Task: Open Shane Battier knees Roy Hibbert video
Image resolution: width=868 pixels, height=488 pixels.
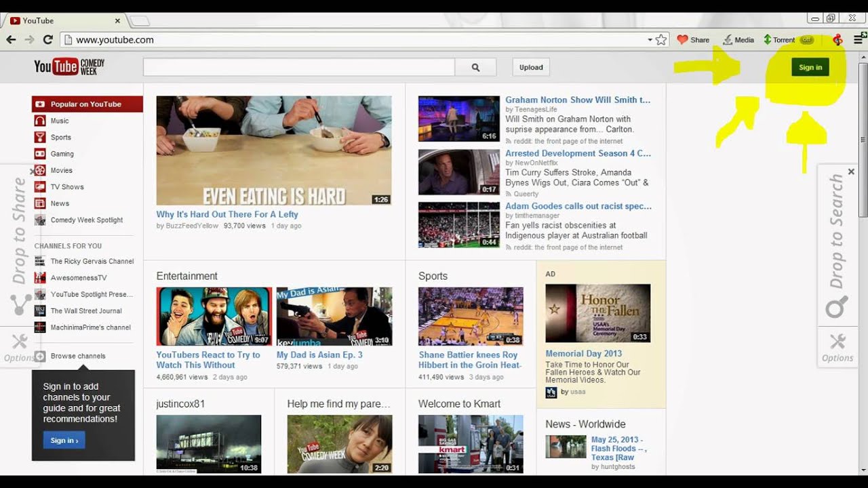Action: coord(470,360)
